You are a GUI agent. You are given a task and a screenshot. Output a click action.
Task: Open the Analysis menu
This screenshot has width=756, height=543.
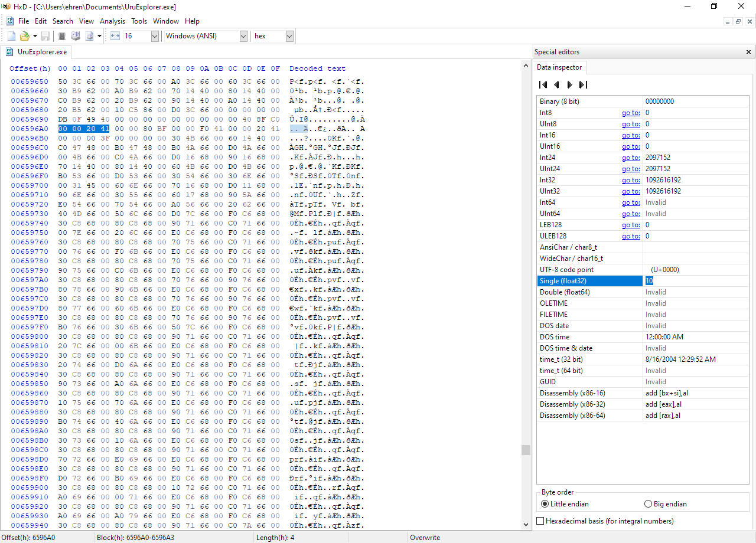click(x=112, y=21)
